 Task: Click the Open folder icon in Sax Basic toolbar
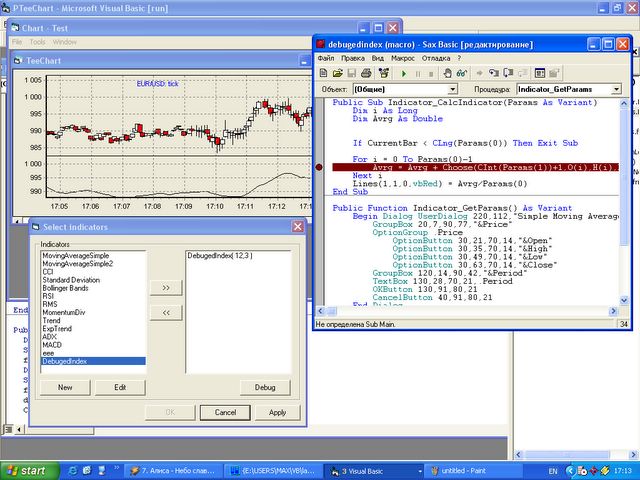pos(338,73)
